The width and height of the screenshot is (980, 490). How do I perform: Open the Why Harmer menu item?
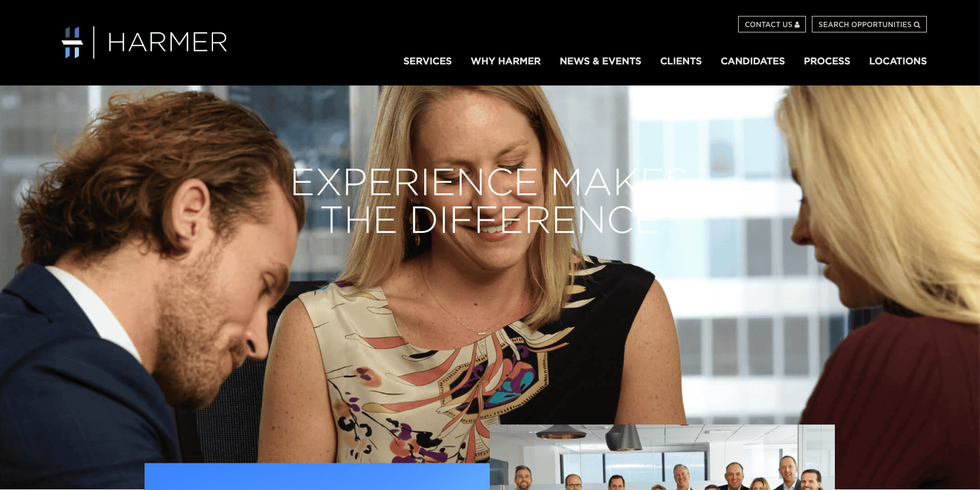click(506, 61)
